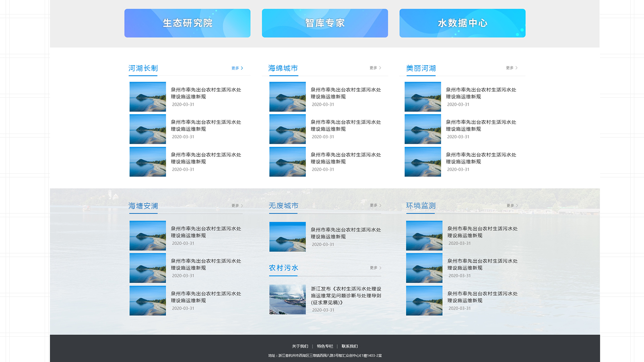The height and width of the screenshot is (362, 644).
Task: Open 关于我们 in the footer
Action: [300, 346]
